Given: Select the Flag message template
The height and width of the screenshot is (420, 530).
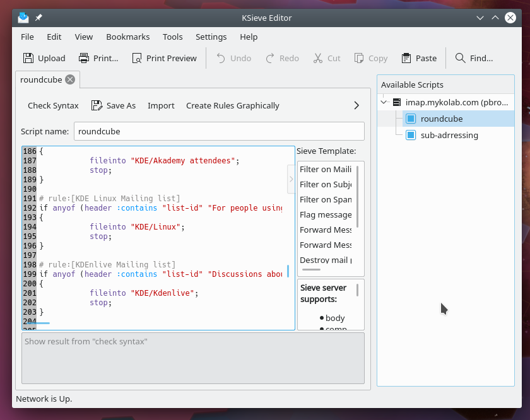Looking at the screenshot, I should pos(326,214).
